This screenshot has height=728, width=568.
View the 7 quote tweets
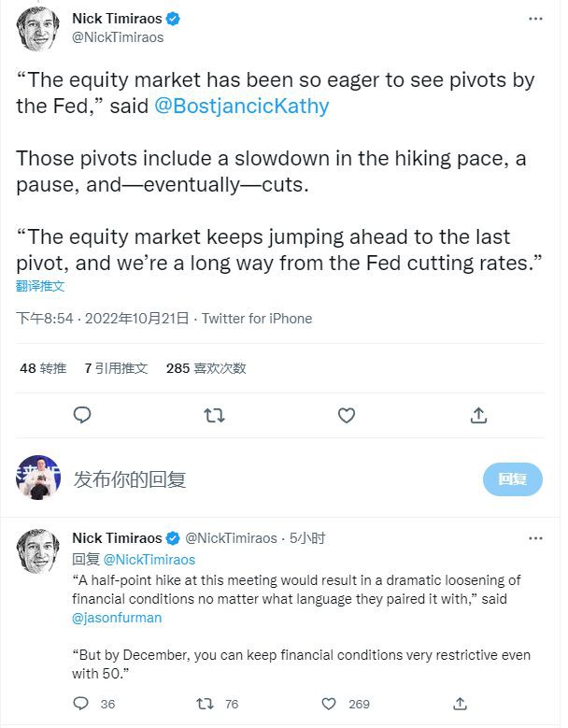[x=116, y=368]
